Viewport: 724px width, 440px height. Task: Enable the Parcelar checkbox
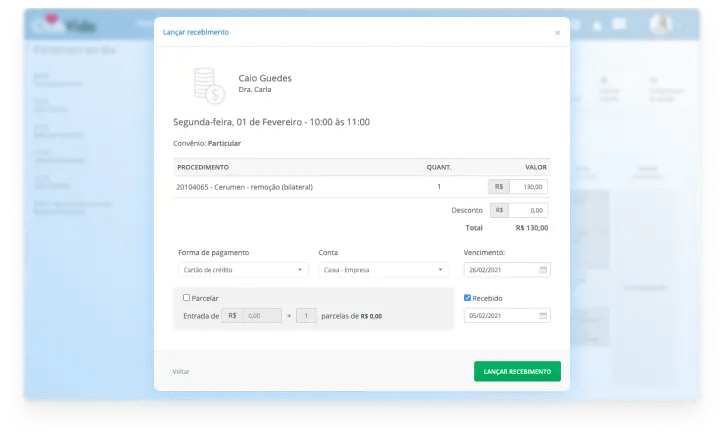coord(187,298)
